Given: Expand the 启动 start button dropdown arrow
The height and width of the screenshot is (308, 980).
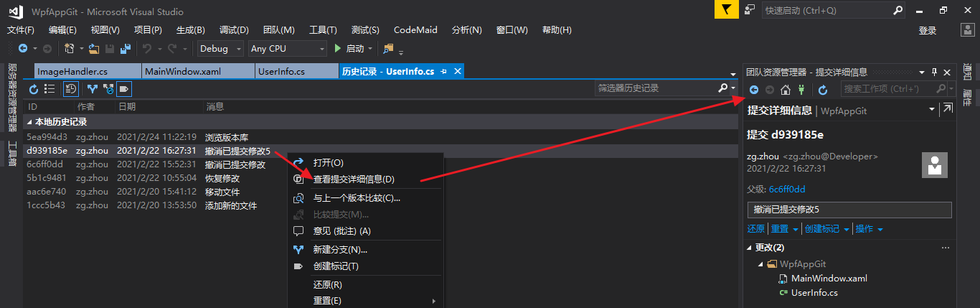Looking at the screenshot, I should [x=370, y=49].
